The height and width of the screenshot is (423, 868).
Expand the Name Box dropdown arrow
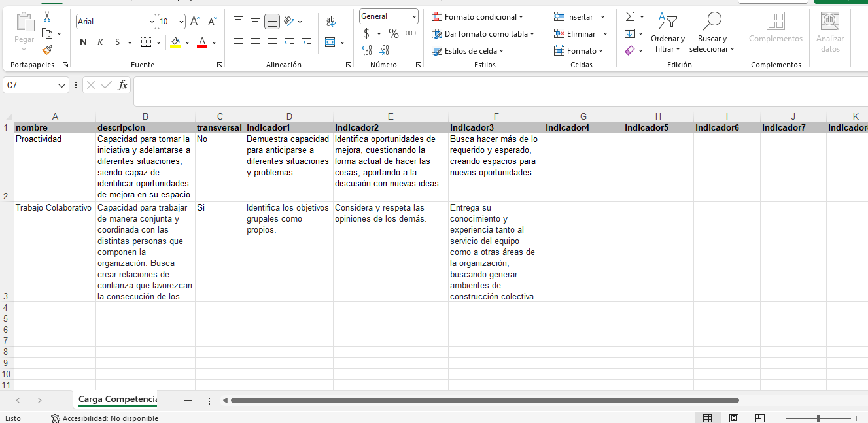coord(62,86)
